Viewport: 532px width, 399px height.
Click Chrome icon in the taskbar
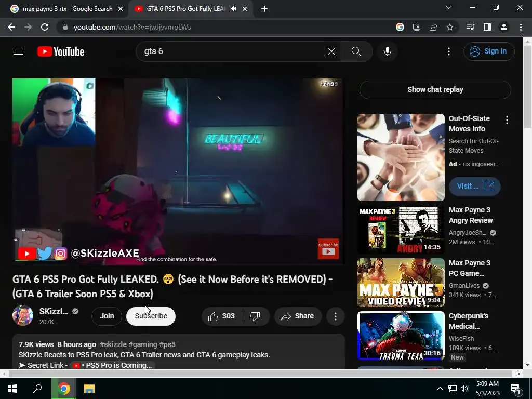(64, 389)
